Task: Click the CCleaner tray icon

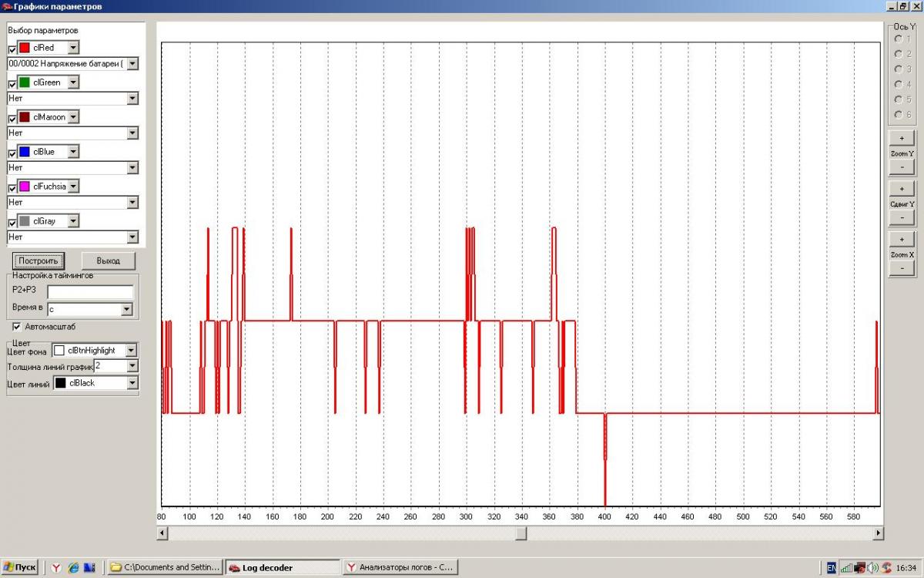Action: 885,567
